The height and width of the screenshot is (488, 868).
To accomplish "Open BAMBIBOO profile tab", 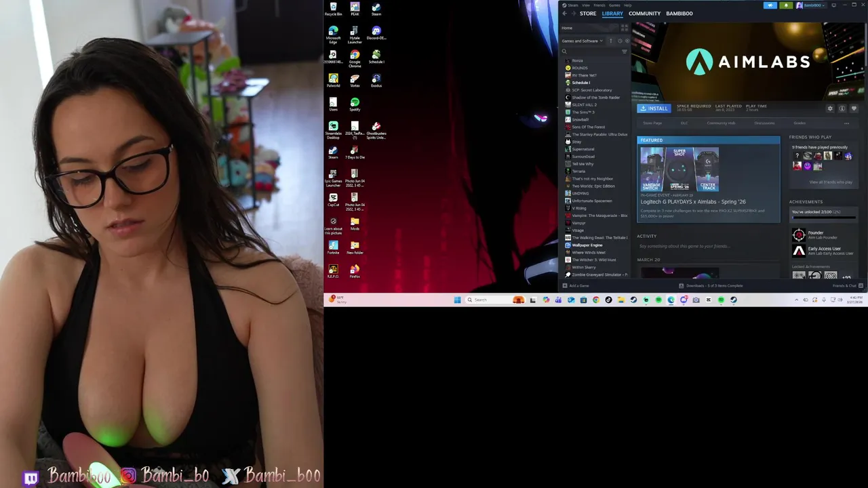I will pyautogui.click(x=679, y=14).
